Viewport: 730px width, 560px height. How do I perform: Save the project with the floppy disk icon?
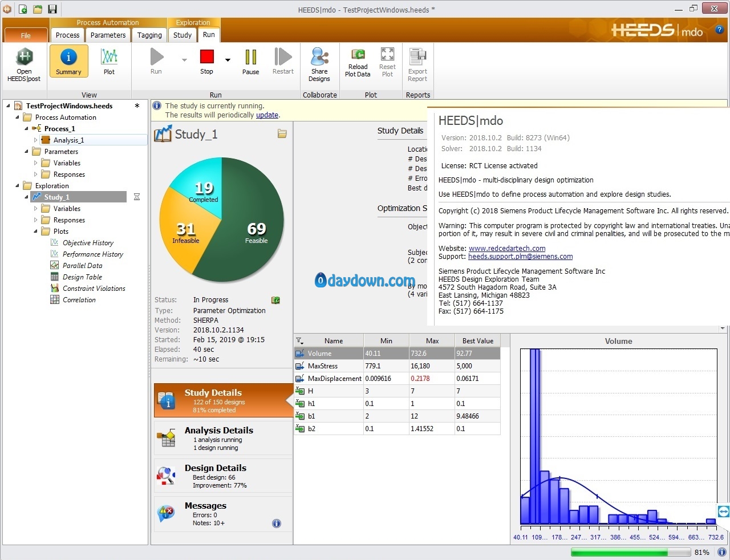(52, 9)
